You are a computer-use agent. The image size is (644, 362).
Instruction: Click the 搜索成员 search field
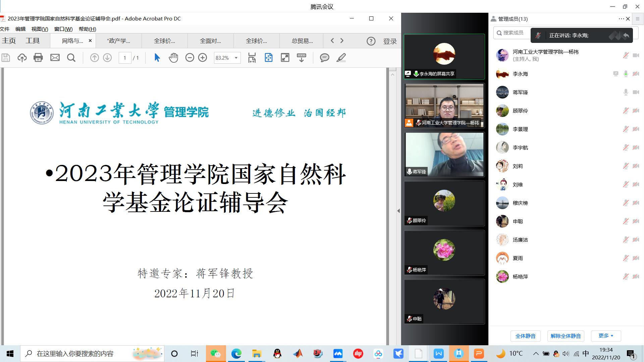pyautogui.click(x=513, y=33)
